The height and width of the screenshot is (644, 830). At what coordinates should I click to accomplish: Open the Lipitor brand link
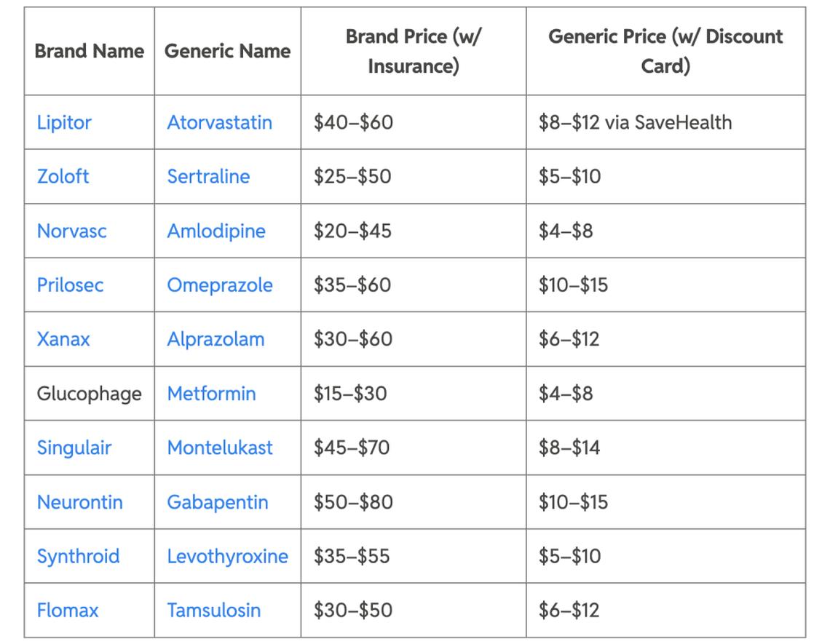tap(64, 122)
